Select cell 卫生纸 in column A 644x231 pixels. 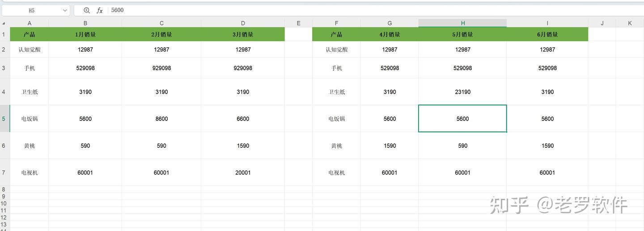pos(30,92)
